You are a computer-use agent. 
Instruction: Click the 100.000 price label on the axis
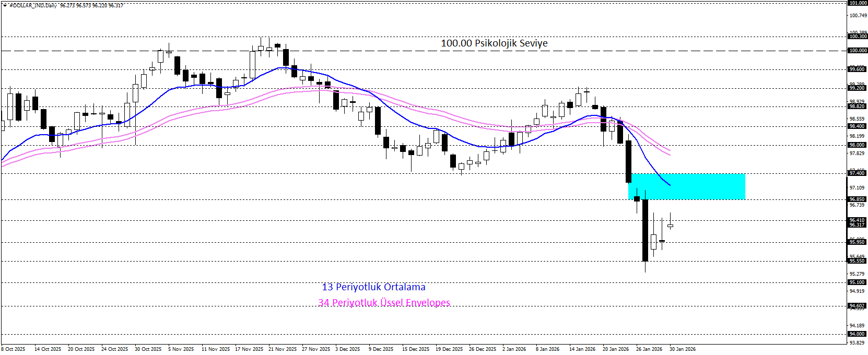click(857, 51)
